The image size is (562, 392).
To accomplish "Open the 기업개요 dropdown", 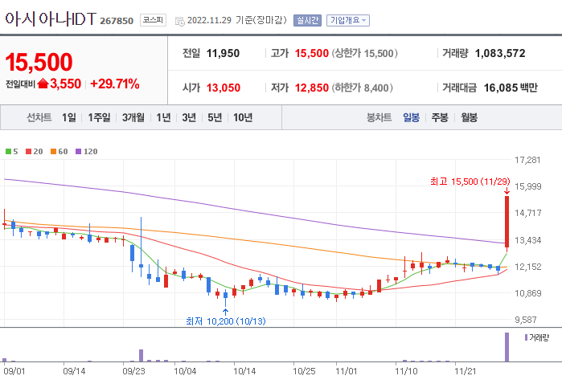I will 347,20.
